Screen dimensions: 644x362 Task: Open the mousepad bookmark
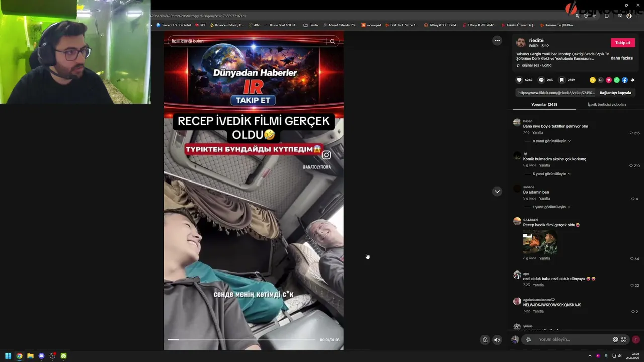(x=371, y=25)
